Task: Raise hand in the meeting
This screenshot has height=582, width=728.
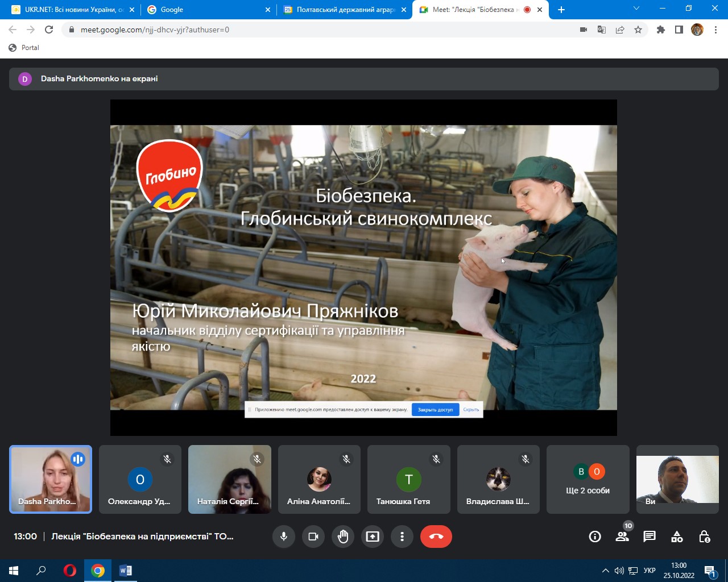Action: click(343, 537)
